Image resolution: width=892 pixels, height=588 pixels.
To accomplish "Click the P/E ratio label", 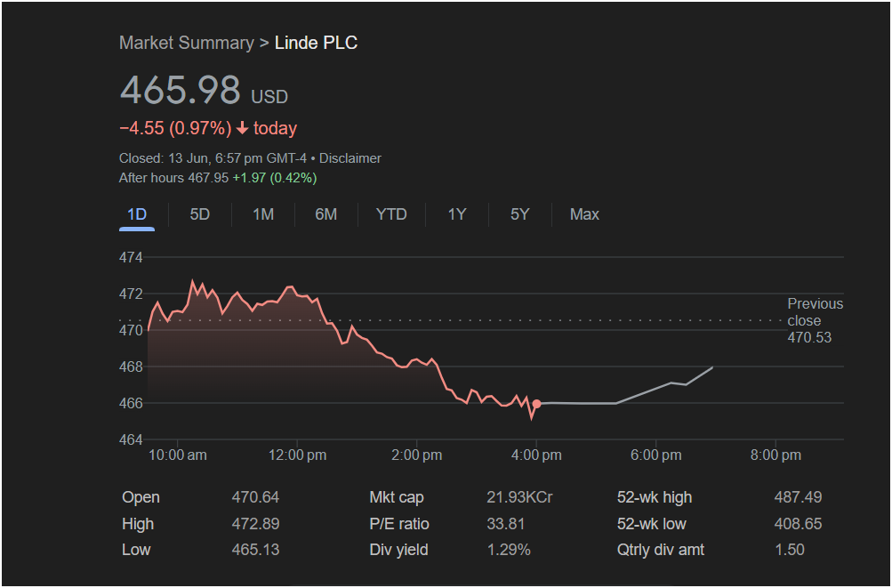I will click(399, 524).
